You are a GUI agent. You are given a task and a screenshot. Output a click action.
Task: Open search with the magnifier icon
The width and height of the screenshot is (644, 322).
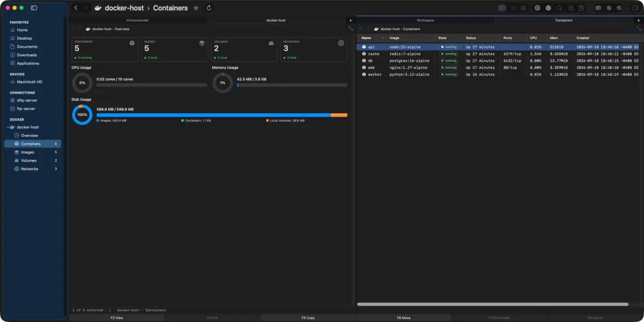(x=559, y=8)
